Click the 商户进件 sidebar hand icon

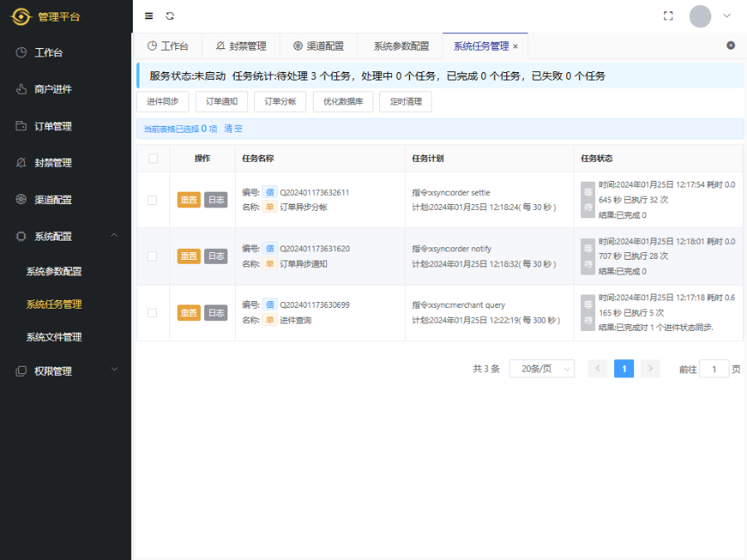[x=21, y=89]
